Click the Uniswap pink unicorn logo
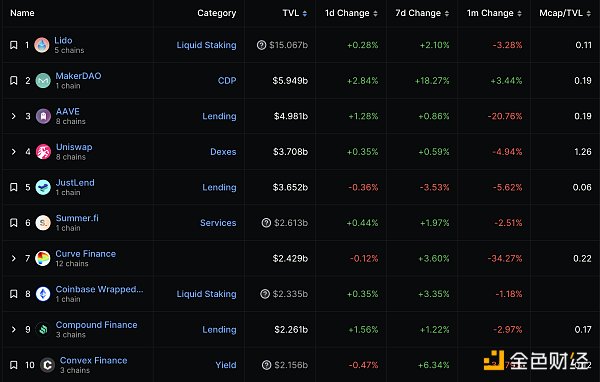This screenshot has height=382, width=600. tap(43, 152)
